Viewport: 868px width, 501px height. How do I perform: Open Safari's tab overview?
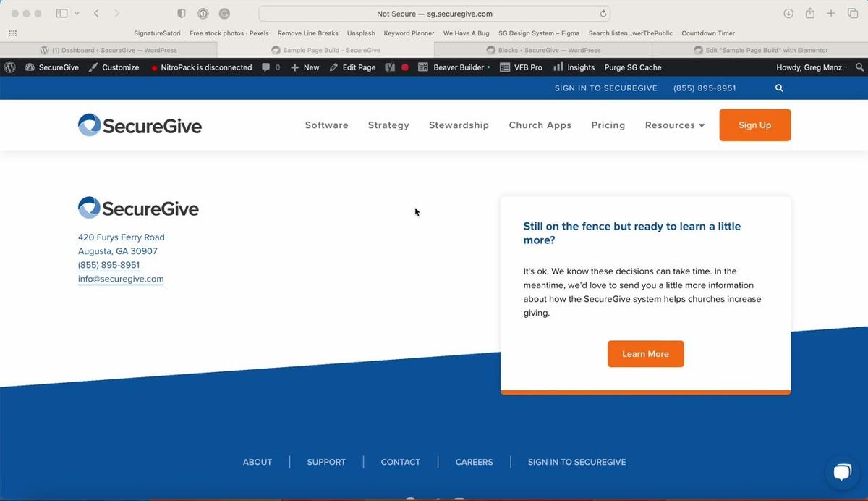(852, 14)
